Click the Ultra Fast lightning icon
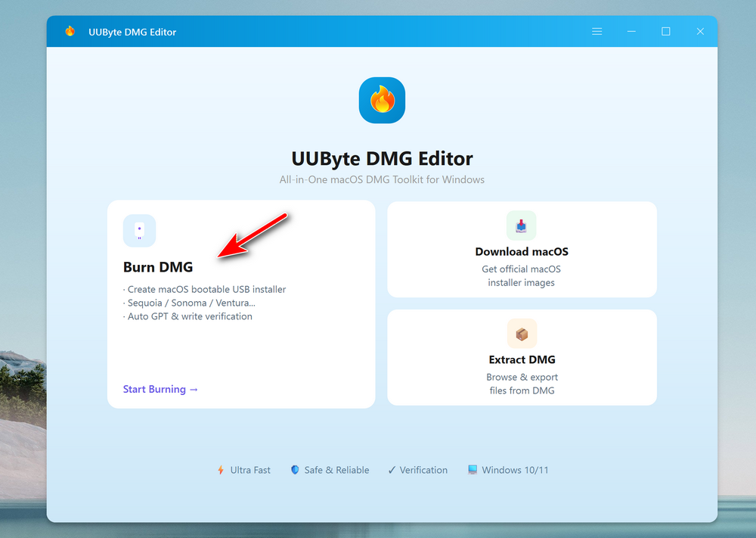Viewport: 756px width, 538px height. [220, 470]
